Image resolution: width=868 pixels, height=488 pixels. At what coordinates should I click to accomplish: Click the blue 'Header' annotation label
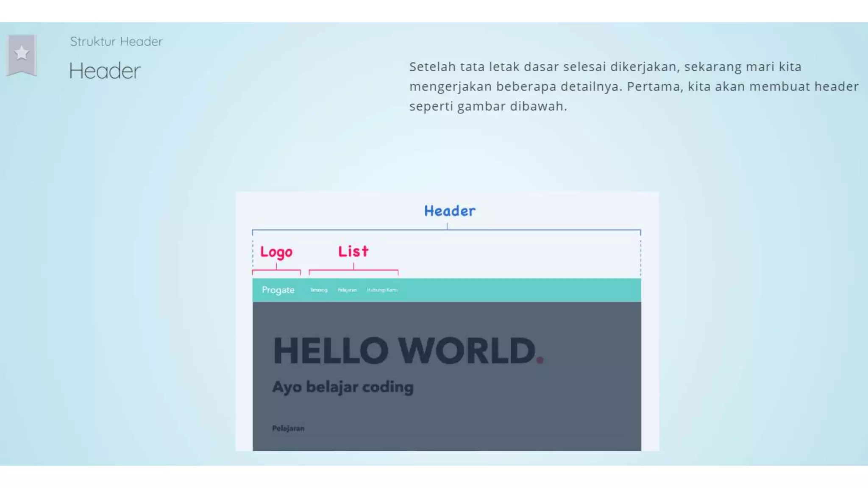tap(450, 211)
